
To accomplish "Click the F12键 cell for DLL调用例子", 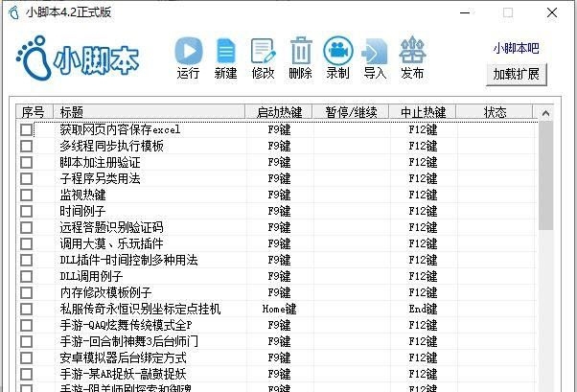I will coord(423,276).
